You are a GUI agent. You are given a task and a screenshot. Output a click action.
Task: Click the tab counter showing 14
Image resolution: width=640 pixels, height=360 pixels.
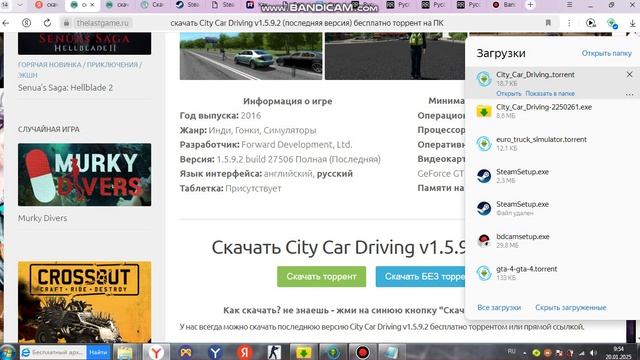pos(5,5)
